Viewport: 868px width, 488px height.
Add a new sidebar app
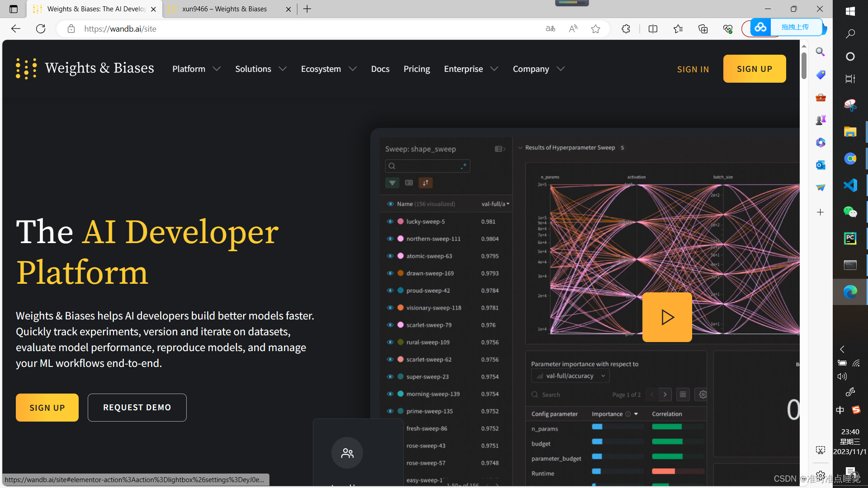coord(821,212)
